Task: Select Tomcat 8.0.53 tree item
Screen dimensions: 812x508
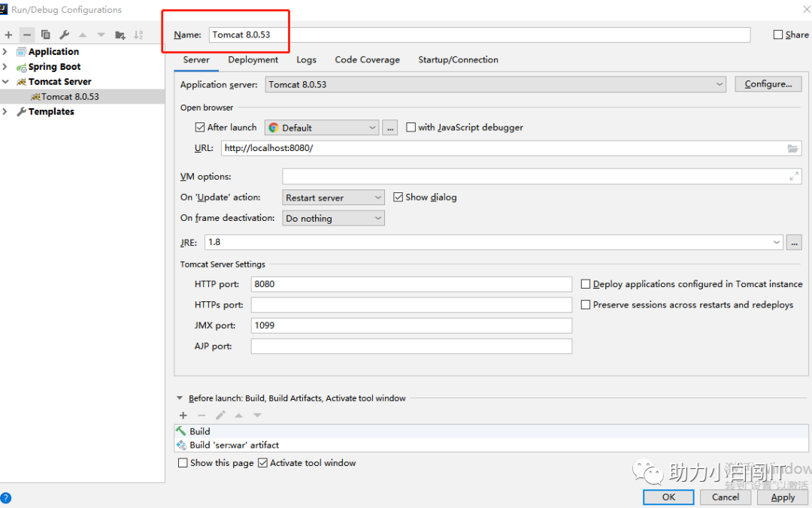Action: [83, 97]
